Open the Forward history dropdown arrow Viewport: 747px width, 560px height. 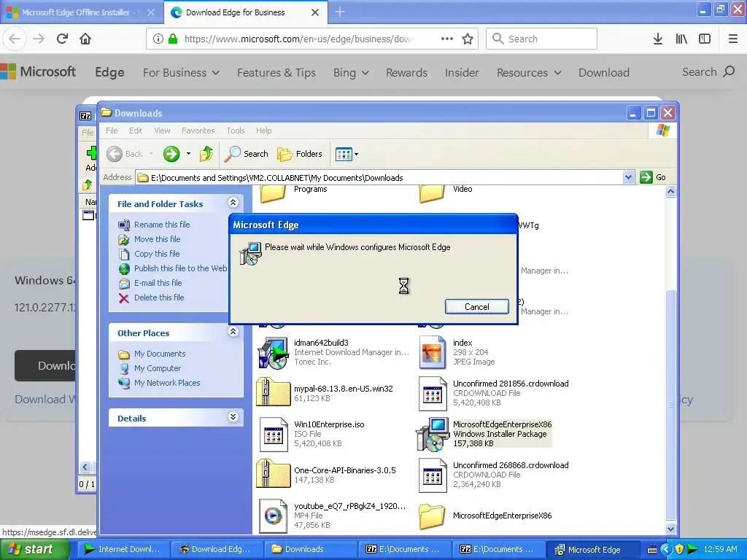(189, 154)
